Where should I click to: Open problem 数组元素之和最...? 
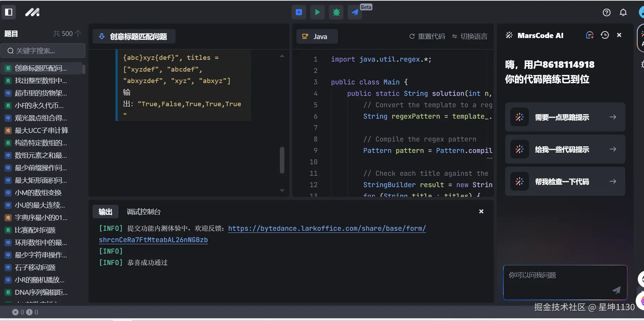41,155
